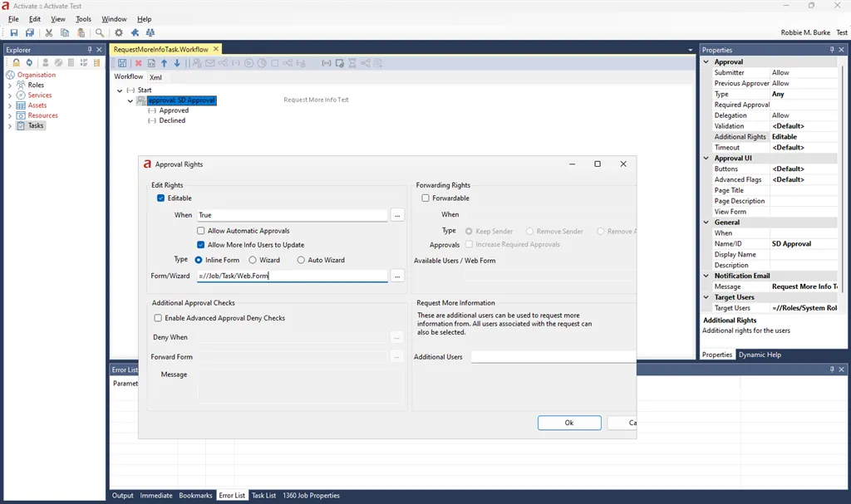Enable Allow Automatic Approvals checkbox
Viewport: 851px width, 504px height.
(201, 231)
